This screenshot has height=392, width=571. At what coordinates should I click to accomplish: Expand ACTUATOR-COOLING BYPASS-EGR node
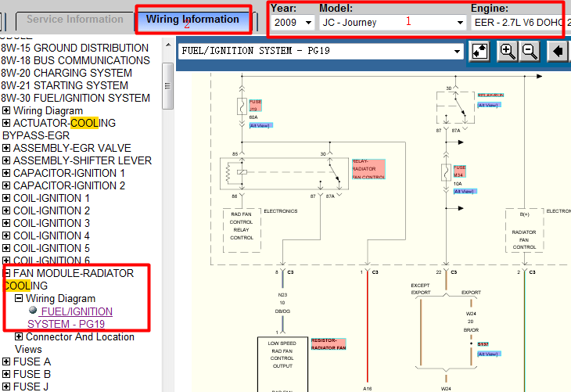6,123
